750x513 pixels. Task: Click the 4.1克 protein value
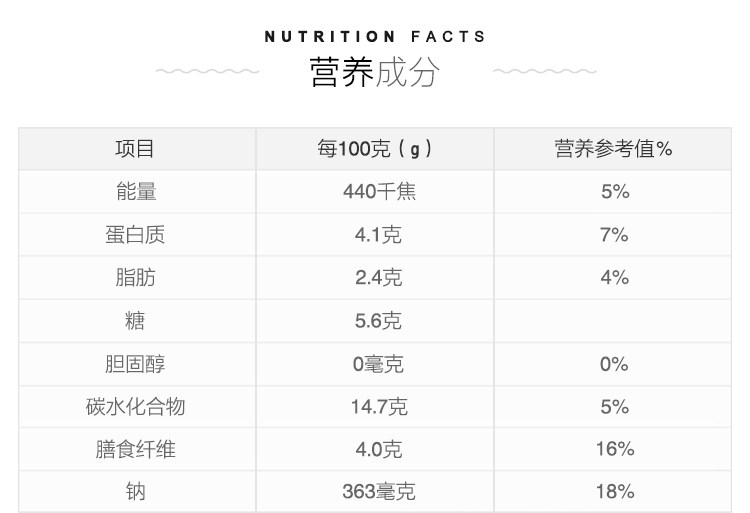(x=378, y=234)
